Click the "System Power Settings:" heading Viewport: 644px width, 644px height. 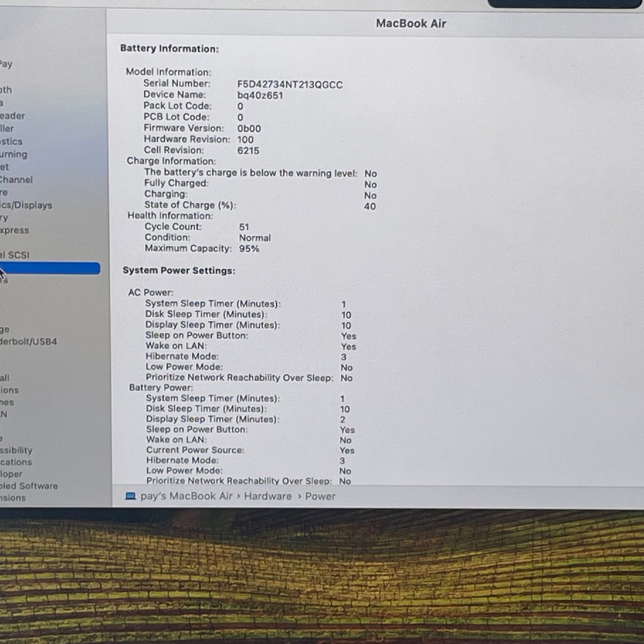coord(179,271)
